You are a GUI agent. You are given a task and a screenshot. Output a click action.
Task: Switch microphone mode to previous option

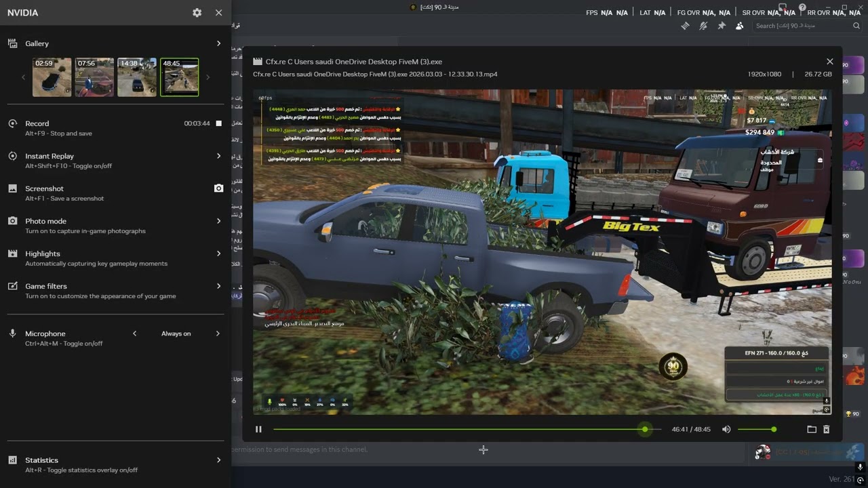pos(134,333)
